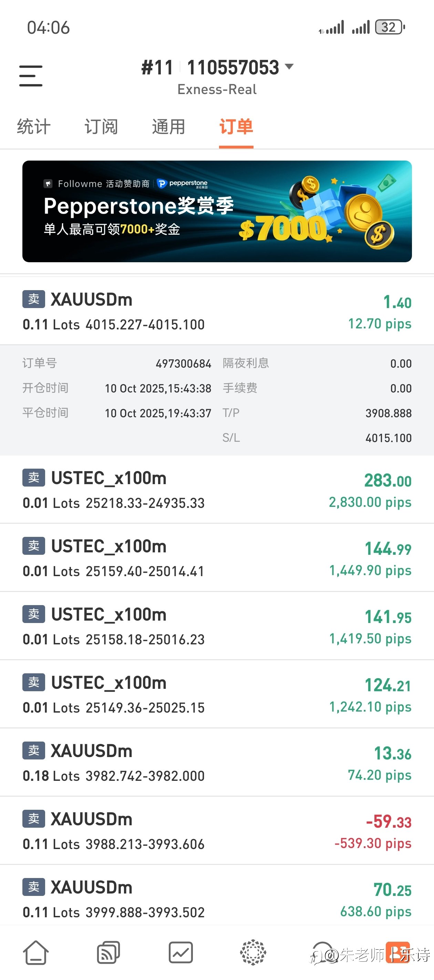This screenshot has width=434, height=980.
Task: Tap the battery status indicator
Action: click(390, 27)
